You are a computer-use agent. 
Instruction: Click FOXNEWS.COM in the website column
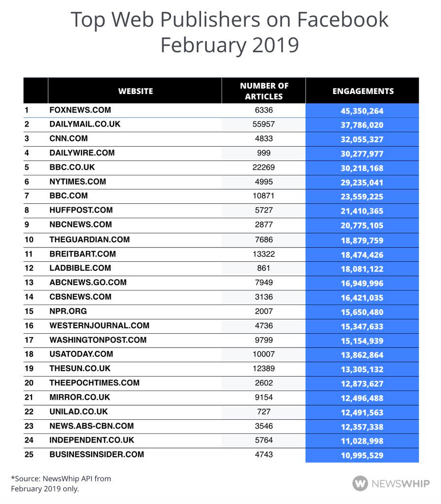[x=80, y=110]
